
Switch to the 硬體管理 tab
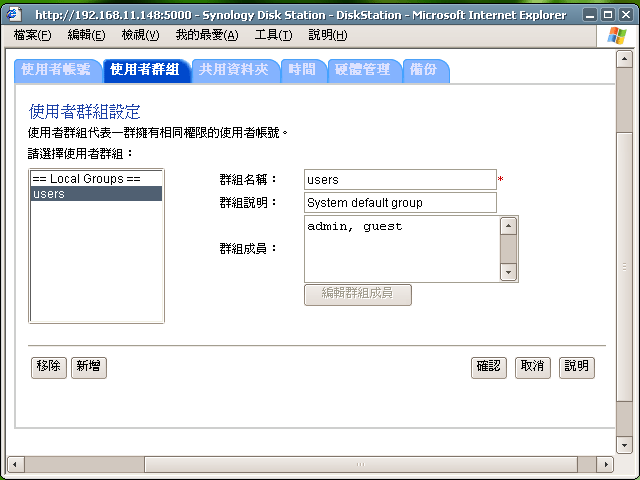(x=364, y=71)
